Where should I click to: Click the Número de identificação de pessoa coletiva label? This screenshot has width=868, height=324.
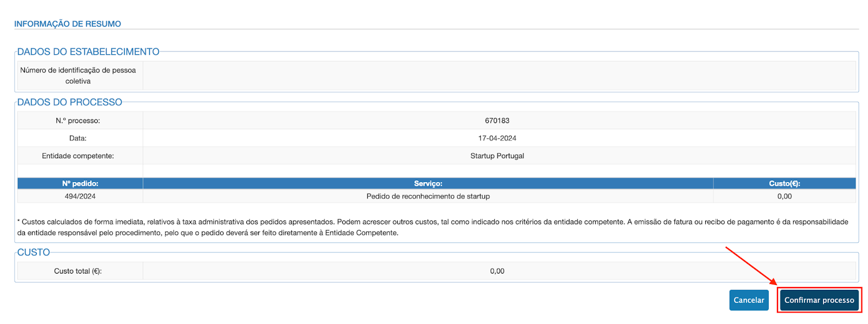[x=78, y=75]
